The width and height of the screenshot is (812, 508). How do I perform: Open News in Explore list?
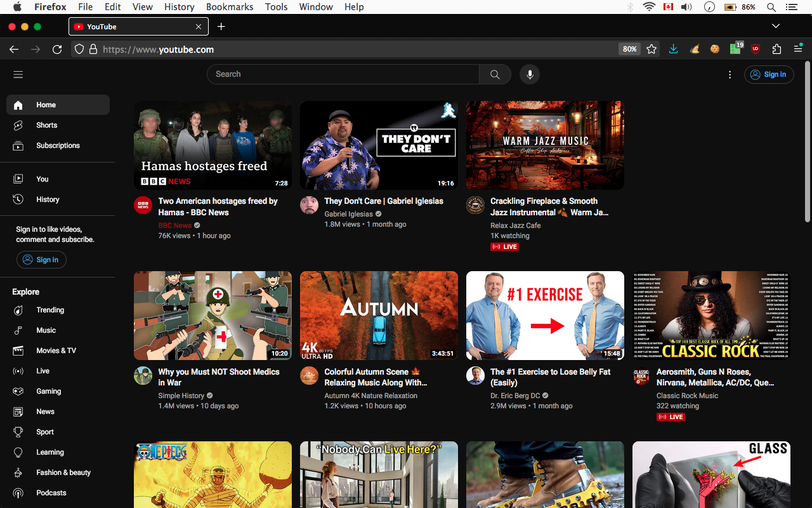(x=58, y=411)
